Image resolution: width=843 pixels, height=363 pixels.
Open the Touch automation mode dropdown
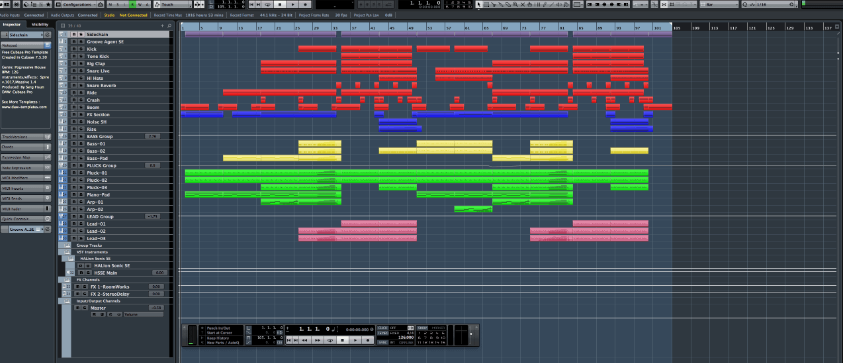[173, 4]
